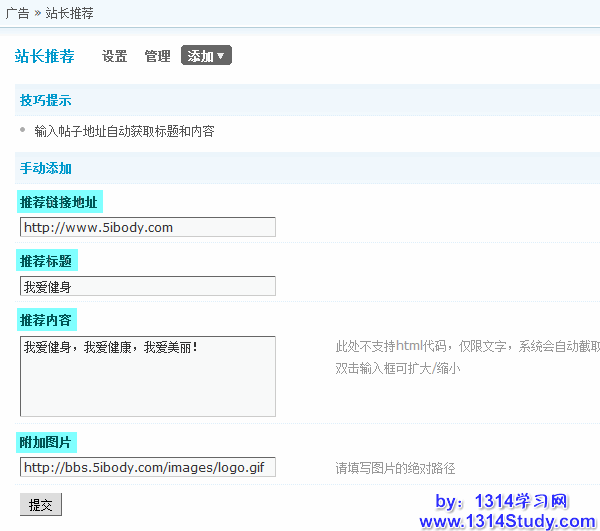Click the 推荐内容 field label
The height and width of the screenshot is (531, 600).
click(x=46, y=320)
